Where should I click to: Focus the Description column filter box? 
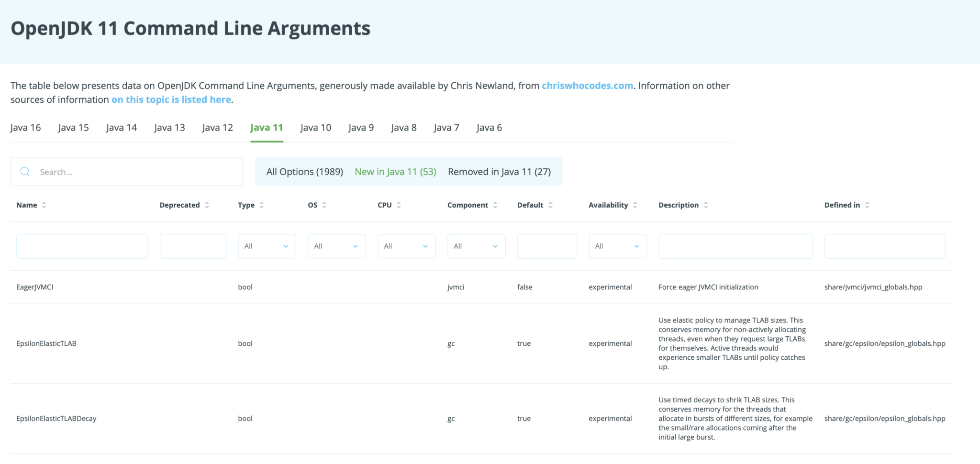[735, 246]
